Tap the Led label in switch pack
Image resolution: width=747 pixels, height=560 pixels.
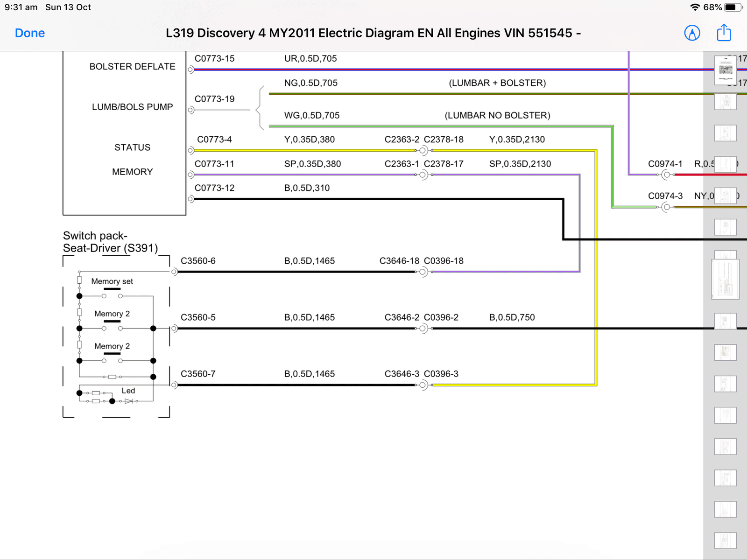(x=128, y=391)
